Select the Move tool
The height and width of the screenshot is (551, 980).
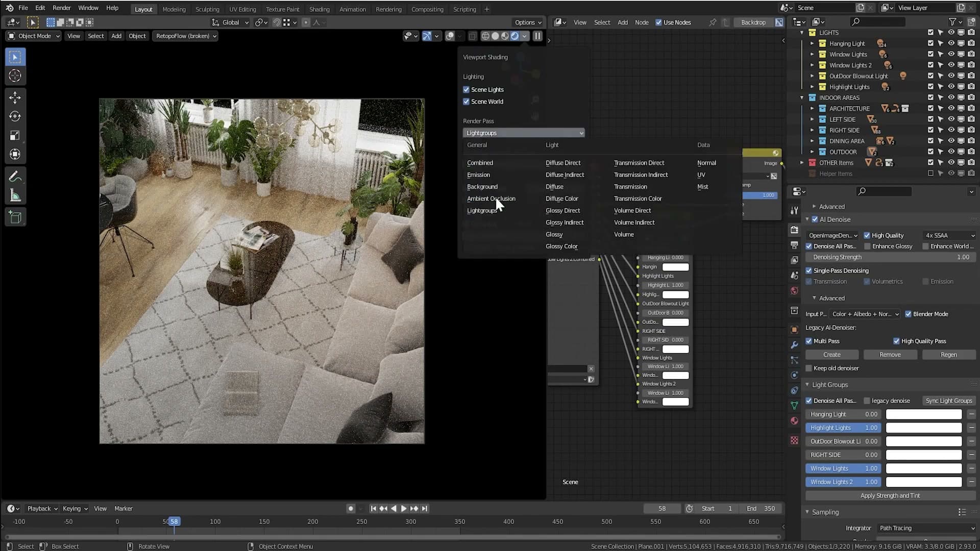click(15, 97)
